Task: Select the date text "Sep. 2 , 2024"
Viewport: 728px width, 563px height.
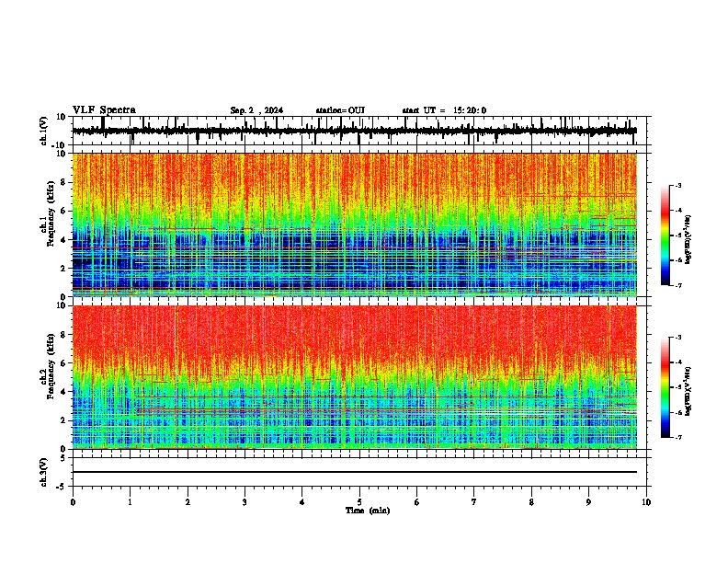Action: [x=256, y=110]
